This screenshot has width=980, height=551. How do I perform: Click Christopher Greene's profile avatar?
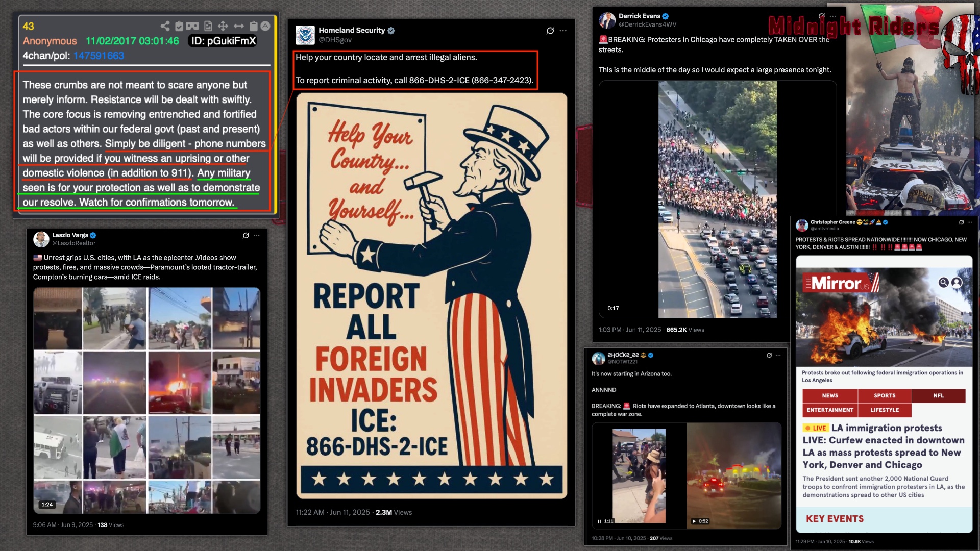pyautogui.click(x=802, y=225)
